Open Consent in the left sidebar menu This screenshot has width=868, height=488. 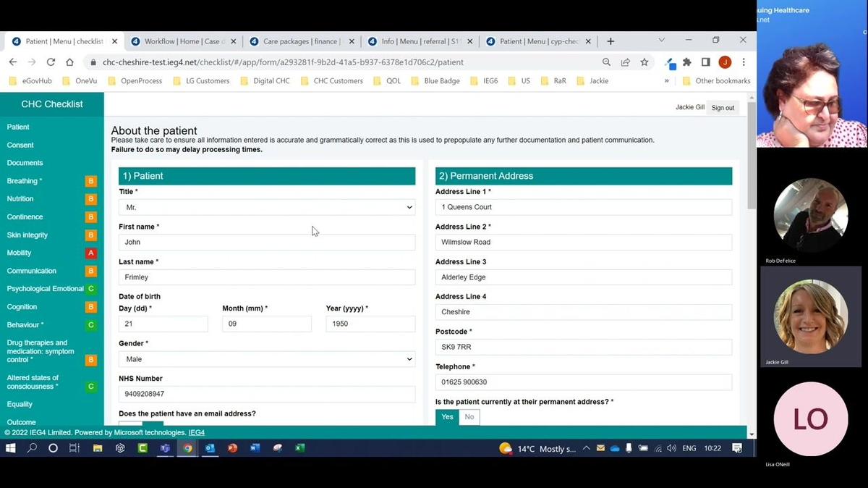[x=20, y=145]
